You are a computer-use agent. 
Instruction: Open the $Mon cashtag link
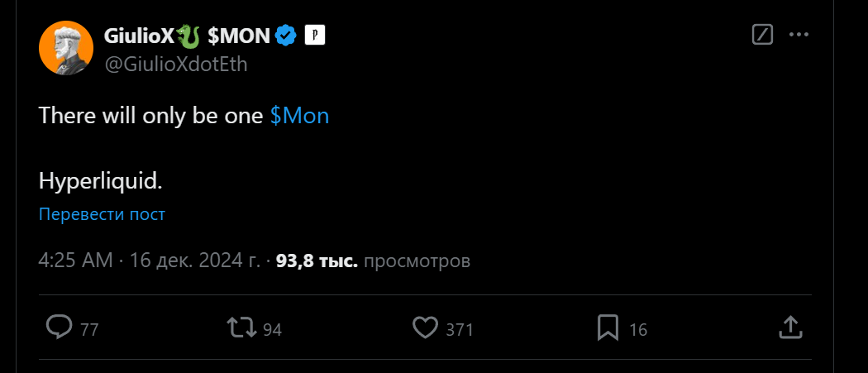[299, 116]
